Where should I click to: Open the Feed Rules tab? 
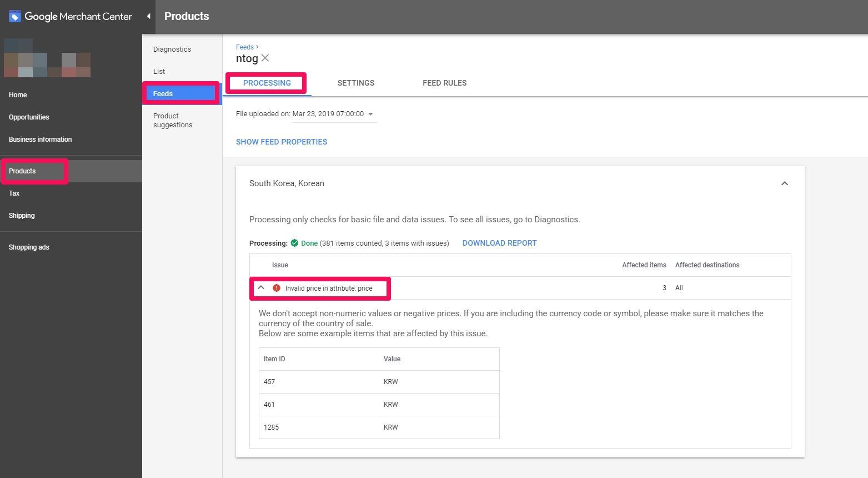pyautogui.click(x=444, y=83)
